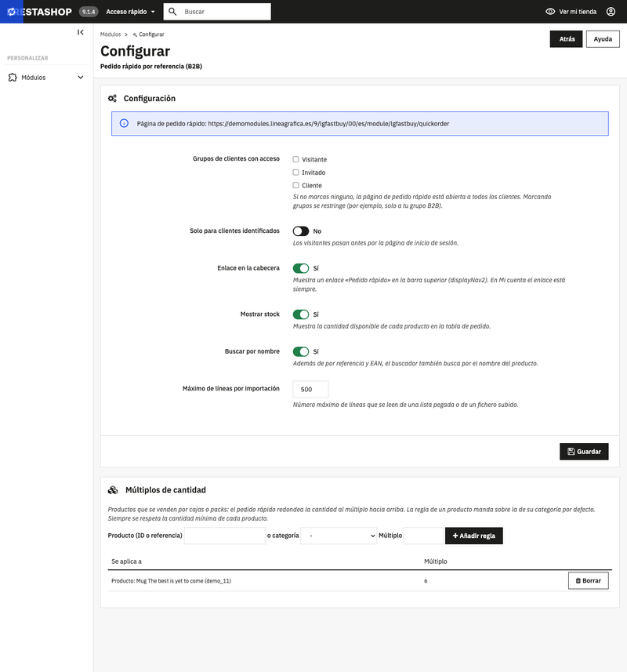Disable the Enlace en la cabecera switch

301,268
